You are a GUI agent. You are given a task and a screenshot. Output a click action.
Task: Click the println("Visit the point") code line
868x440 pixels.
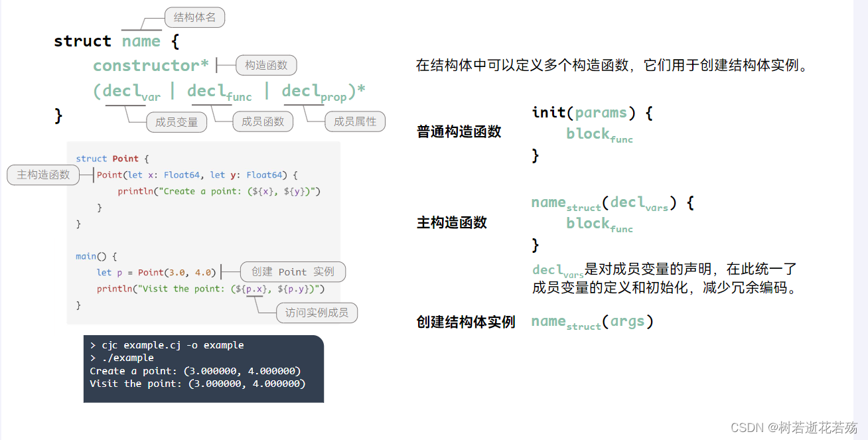(x=210, y=289)
